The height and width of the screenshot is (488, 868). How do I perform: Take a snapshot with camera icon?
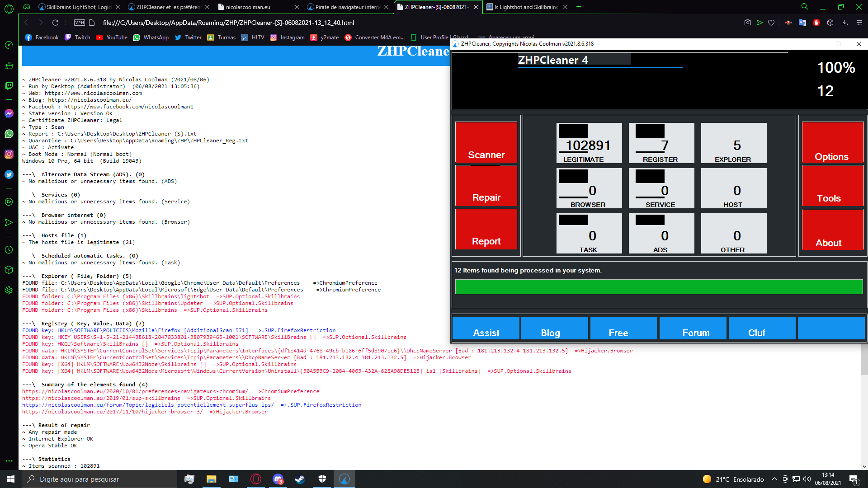(x=748, y=23)
